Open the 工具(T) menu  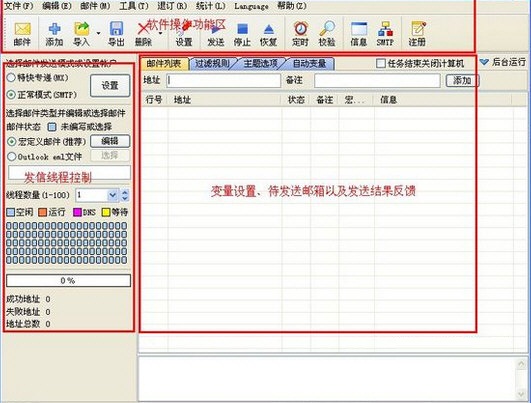point(134,6)
